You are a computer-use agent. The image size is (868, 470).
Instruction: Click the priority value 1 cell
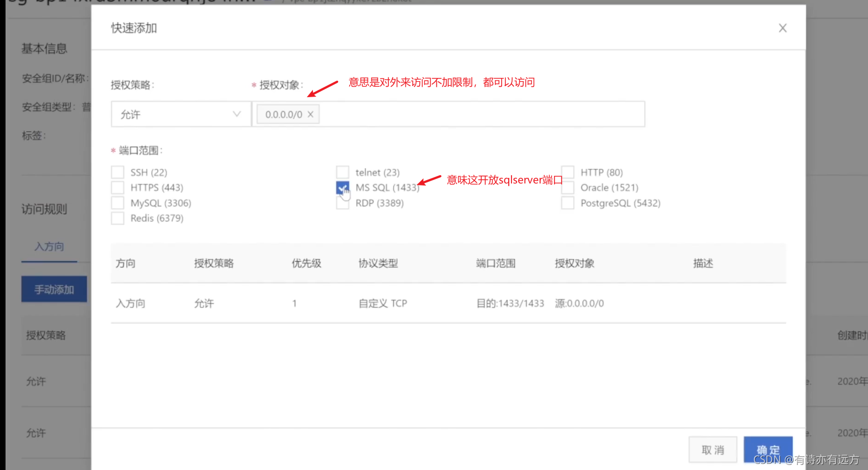[295, 303]
